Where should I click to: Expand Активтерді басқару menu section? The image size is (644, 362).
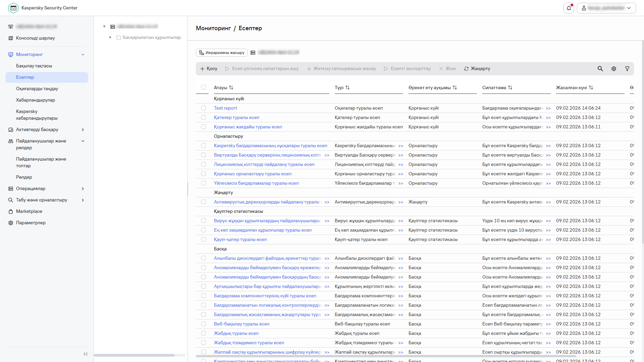[83, 130]
